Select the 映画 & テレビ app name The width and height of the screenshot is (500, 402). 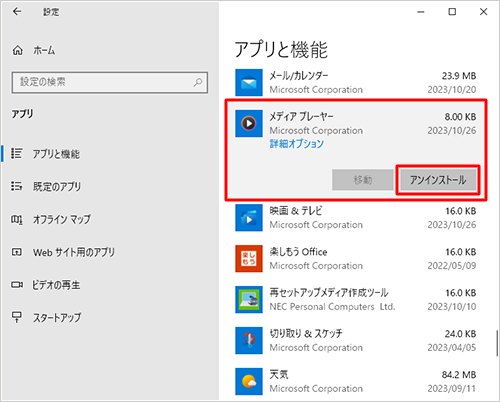pyautogui.click(x=296, y=211)
